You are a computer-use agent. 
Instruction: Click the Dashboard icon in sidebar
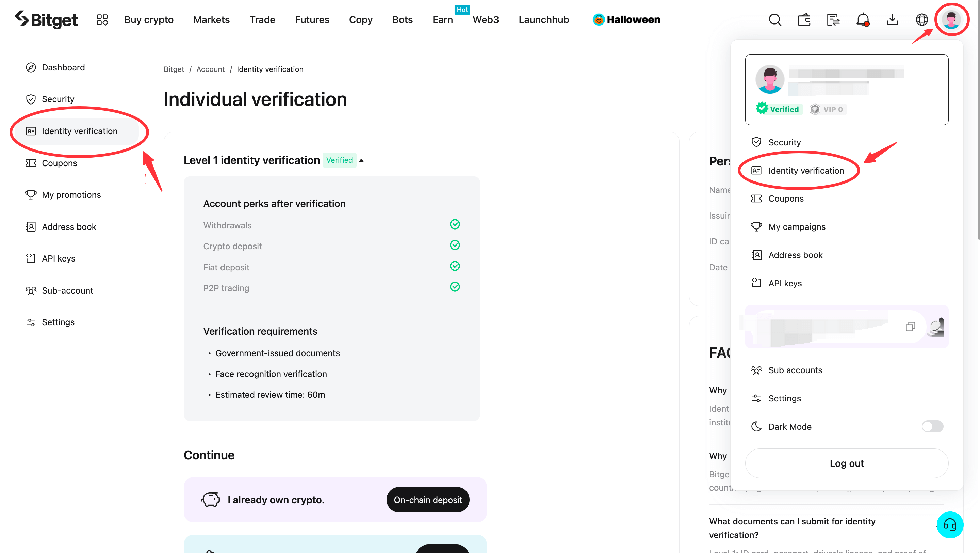click(31, 67)
